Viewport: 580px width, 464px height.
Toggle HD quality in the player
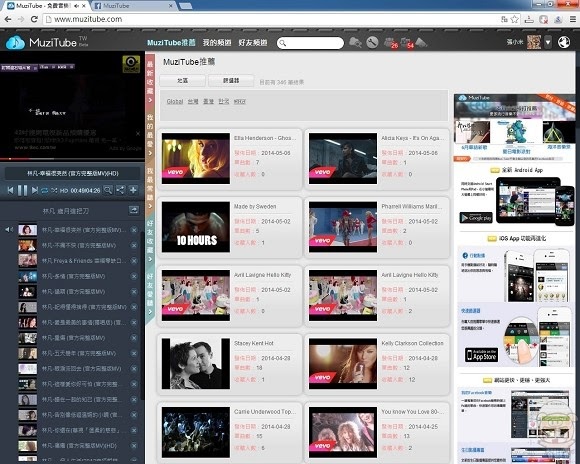(64, 191)
